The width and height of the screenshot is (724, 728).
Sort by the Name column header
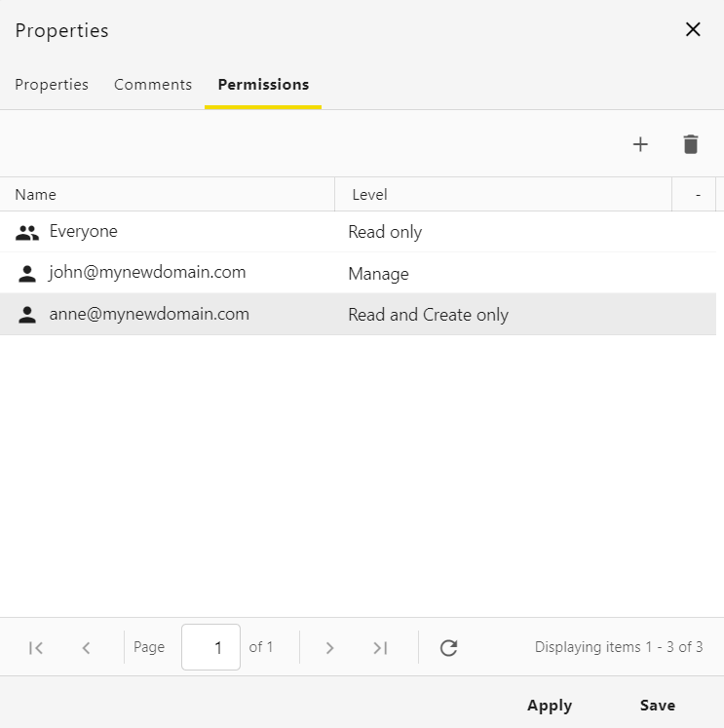click(x=167, y=195)
